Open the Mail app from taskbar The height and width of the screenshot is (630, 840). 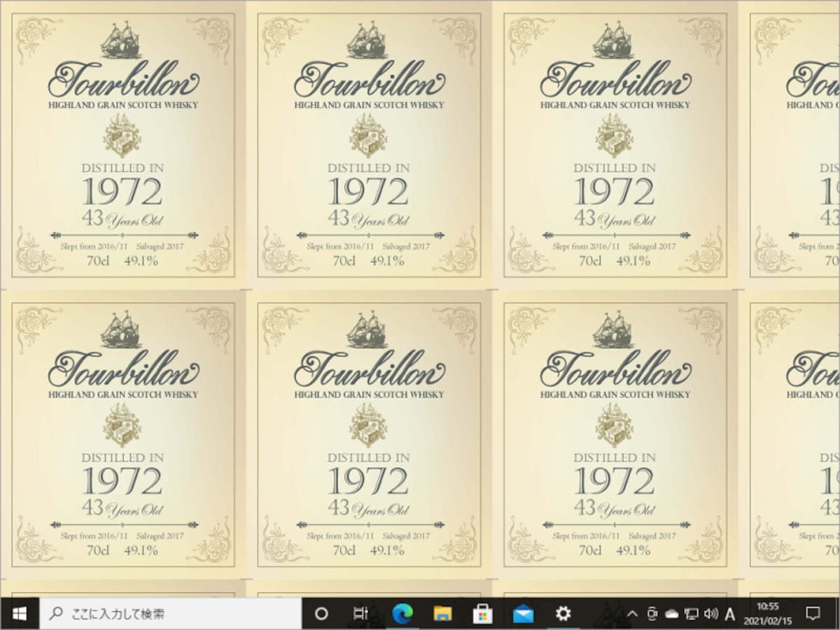[523, 614]
